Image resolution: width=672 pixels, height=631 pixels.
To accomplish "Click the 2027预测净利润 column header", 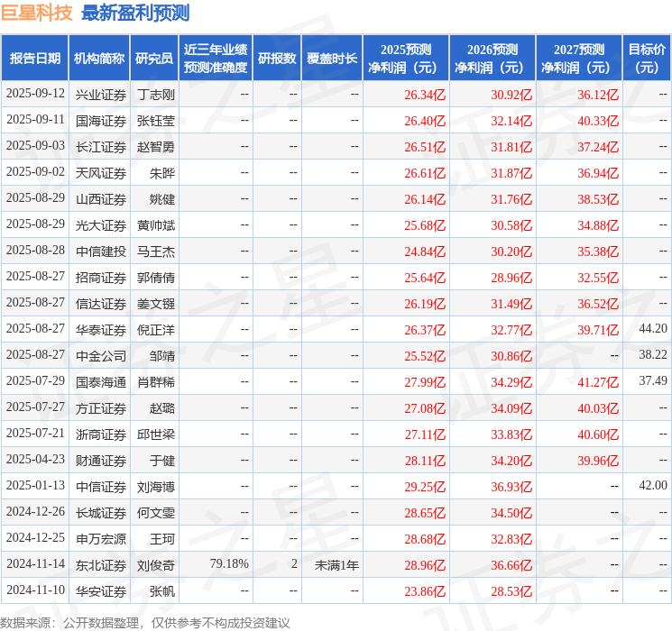I will click(x=578, y=59).
